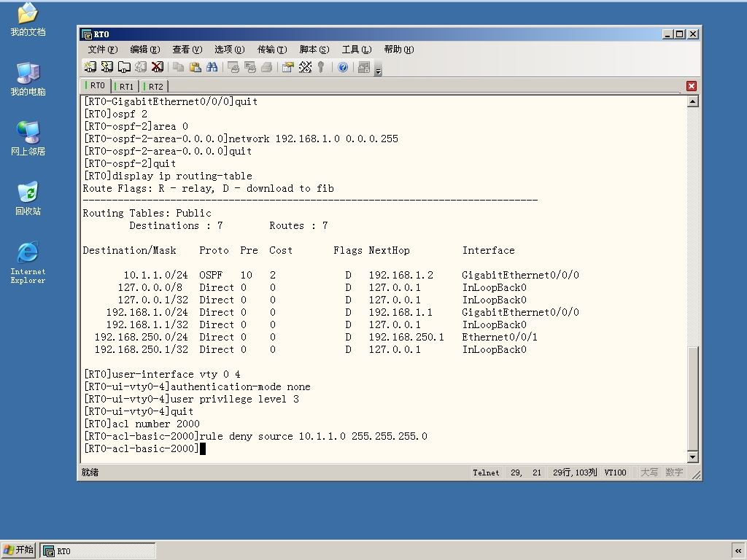747x560 pixels.
Task: Click the terminal scrollbar down arrow
Action: click(x=693, y=457)
